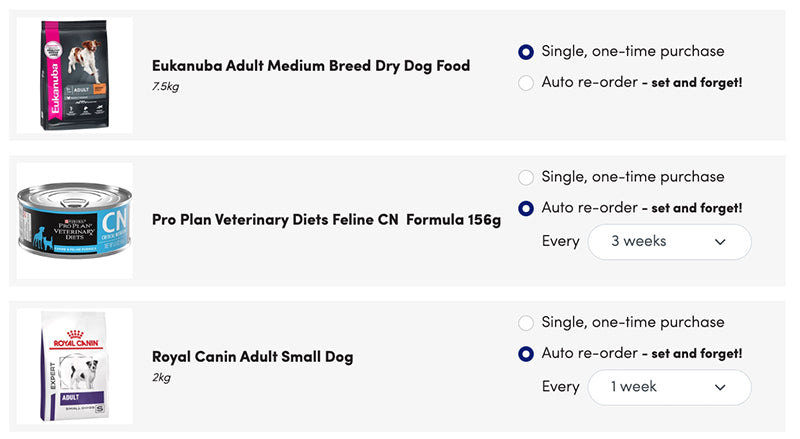
Task: Click the Pro Plan CN can image
Action: [75, 220]
